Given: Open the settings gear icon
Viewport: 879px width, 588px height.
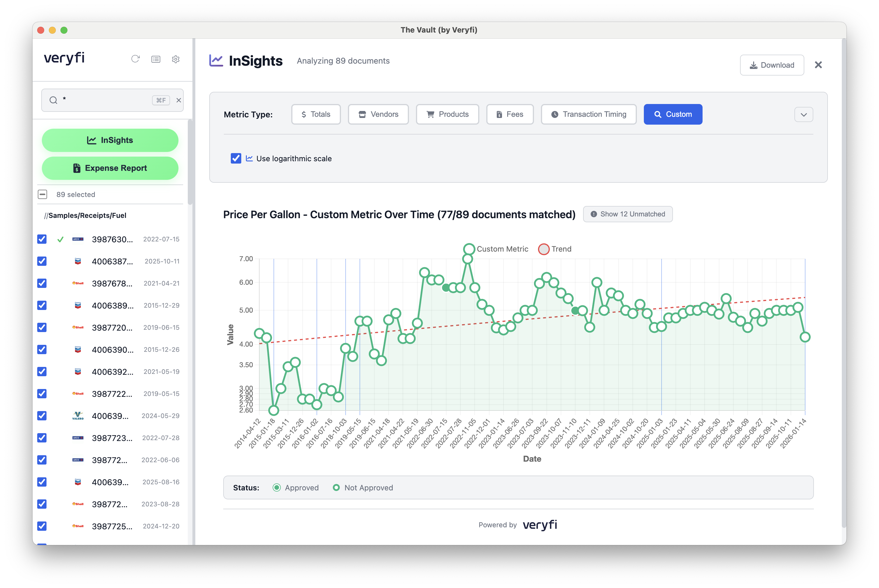Looking at the screenshot, I should click(x=176, y=59).
